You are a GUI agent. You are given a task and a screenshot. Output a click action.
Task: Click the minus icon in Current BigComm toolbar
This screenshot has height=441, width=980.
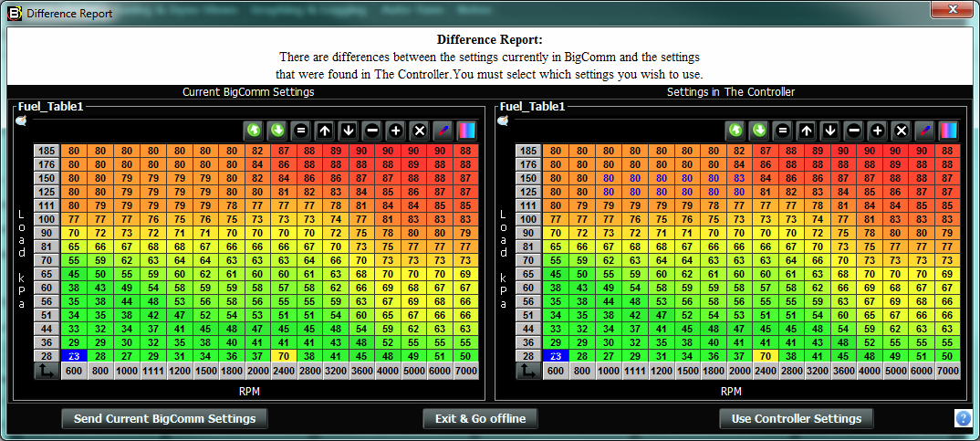pyautogui.click(x=372, y=131)
